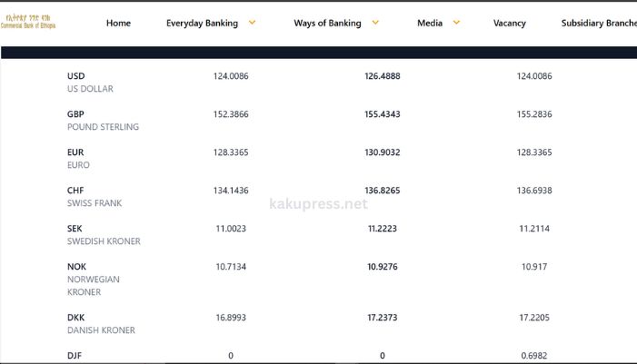The image size is (637, 364).
Task: Open the Everyday Banking menu
Action: [202, 23]
